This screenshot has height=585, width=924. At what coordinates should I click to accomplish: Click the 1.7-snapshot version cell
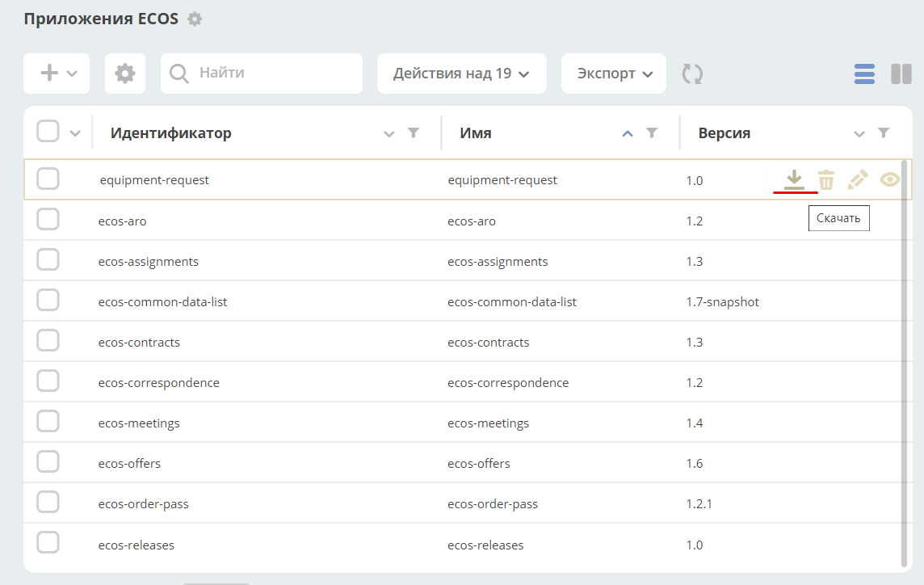coord(722,302)
